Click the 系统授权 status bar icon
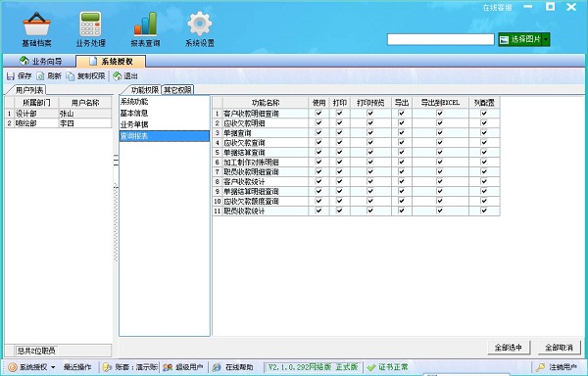This screenshot has height=376, width=588. pyautogui.click(x=13, y=367)
